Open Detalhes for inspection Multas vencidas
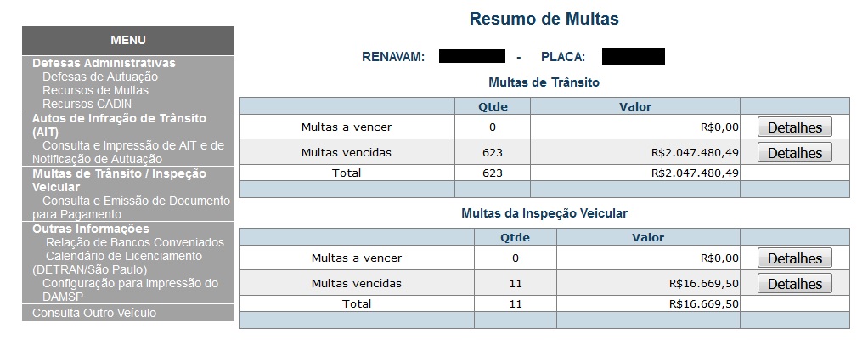Image resolution: width=868 pixels, height=340 pixels. click(794, 284)
